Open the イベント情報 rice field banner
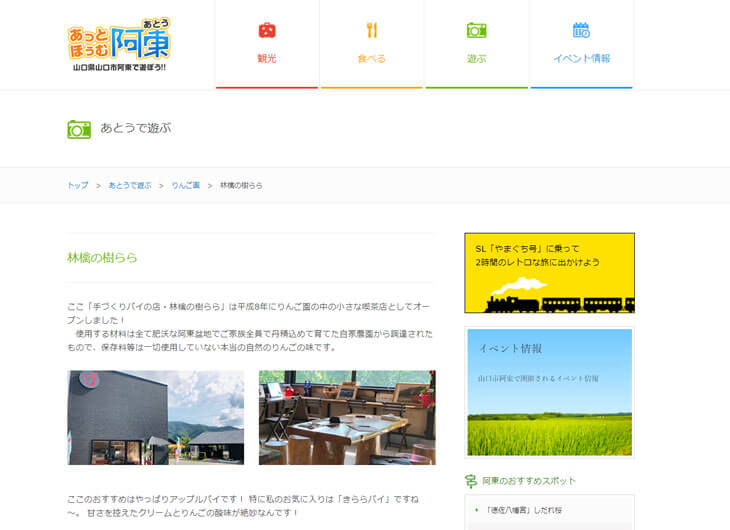Image resolution: width=730 pixels, height=530 pixels. (549, 392)
